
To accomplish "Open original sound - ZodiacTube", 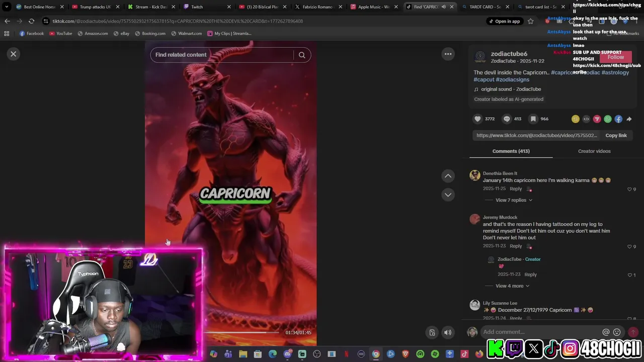I will pyautogui.click(x=511, y=89).
